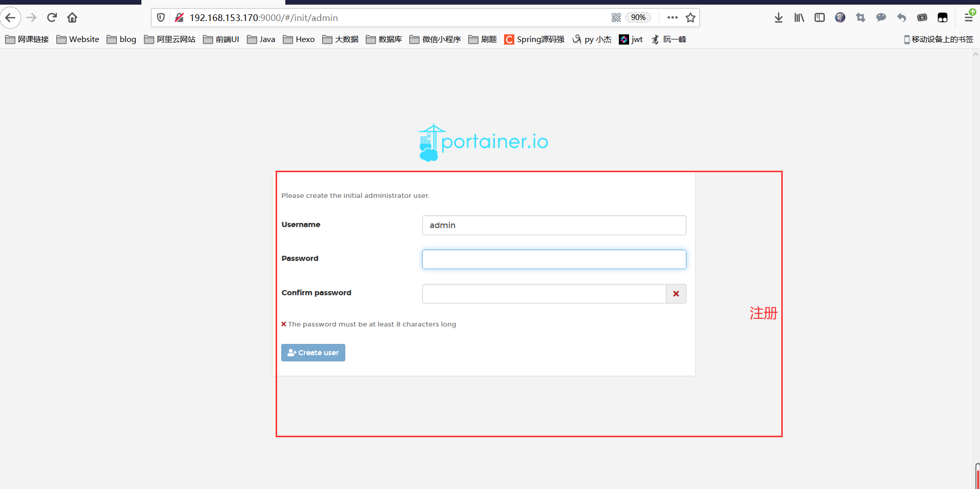The width and height of the screenshot is (980, 489).
Task: Open the 阿里云网站 bookmark folder
Action: 170,39
